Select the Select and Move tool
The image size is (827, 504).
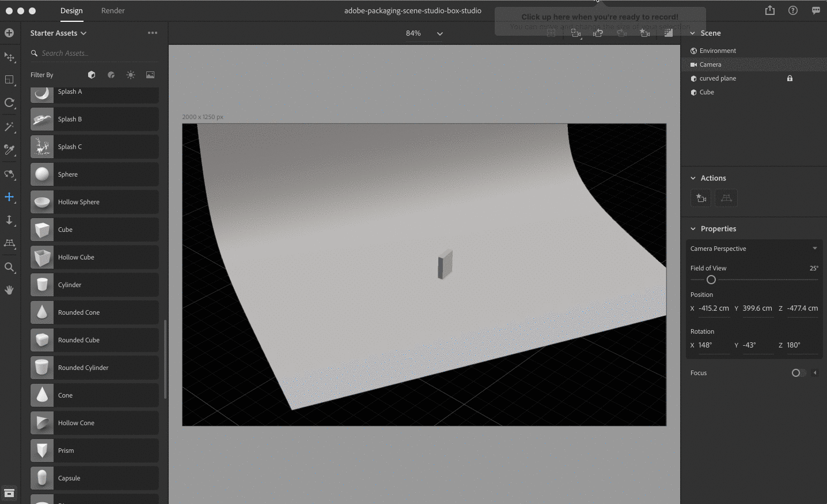(x=9, y=57)
